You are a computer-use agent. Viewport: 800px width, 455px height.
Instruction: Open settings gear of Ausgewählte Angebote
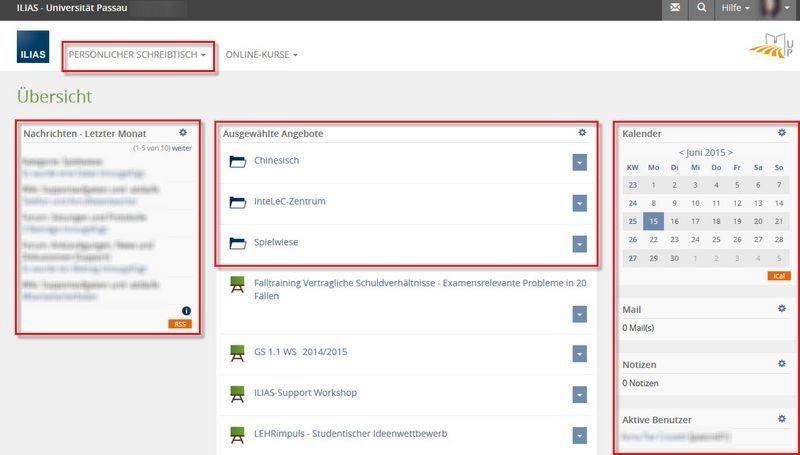[582, 132]
